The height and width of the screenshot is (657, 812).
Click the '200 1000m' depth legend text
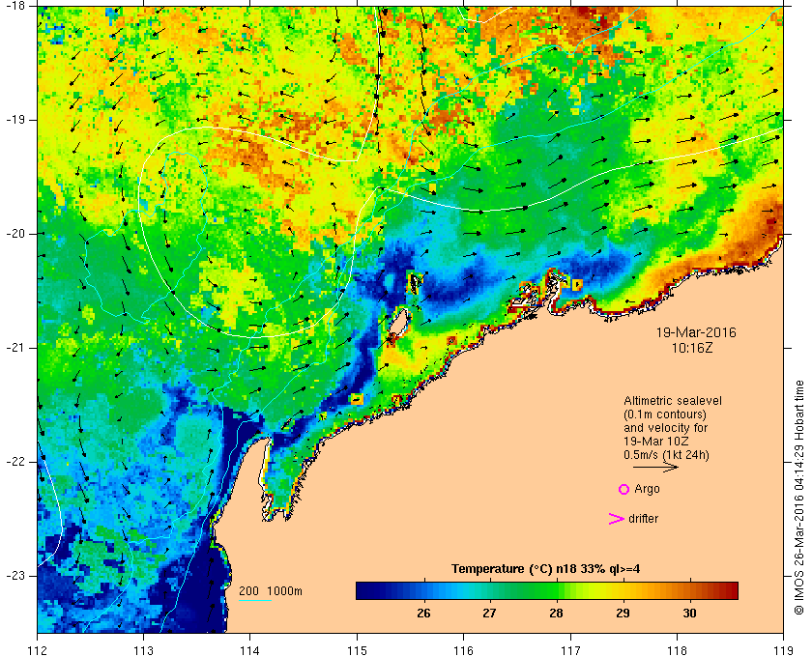271,591
